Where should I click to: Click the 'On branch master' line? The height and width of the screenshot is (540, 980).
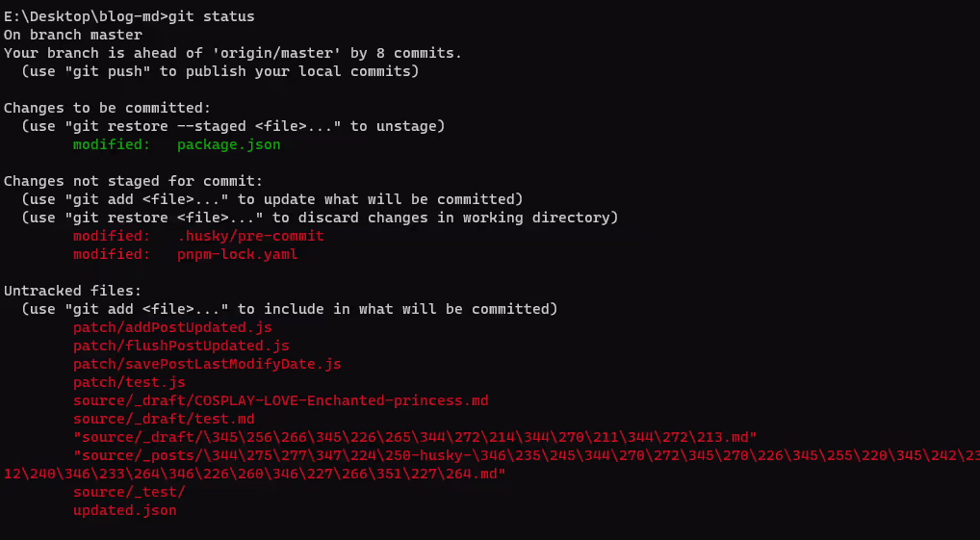pyautogui.click(x=73, y=35)
